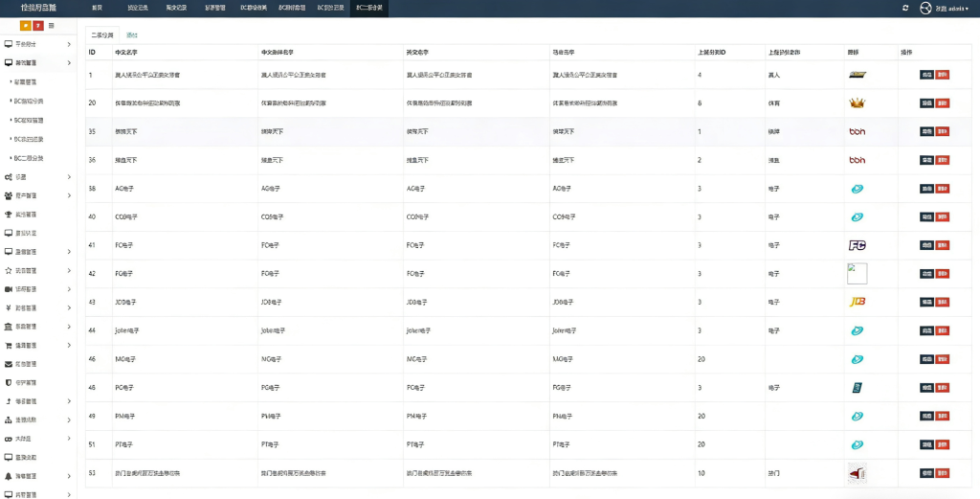
Task: Click the JDB logo in row 43
Action: pos(857,302)
